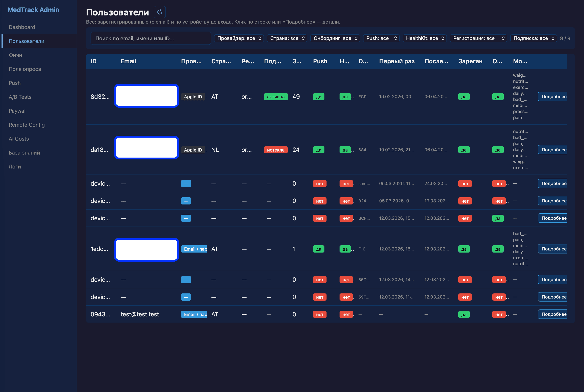This screenshot has height=392, width=584.
Task: Click the search field for email or ID
Action: 151,38
